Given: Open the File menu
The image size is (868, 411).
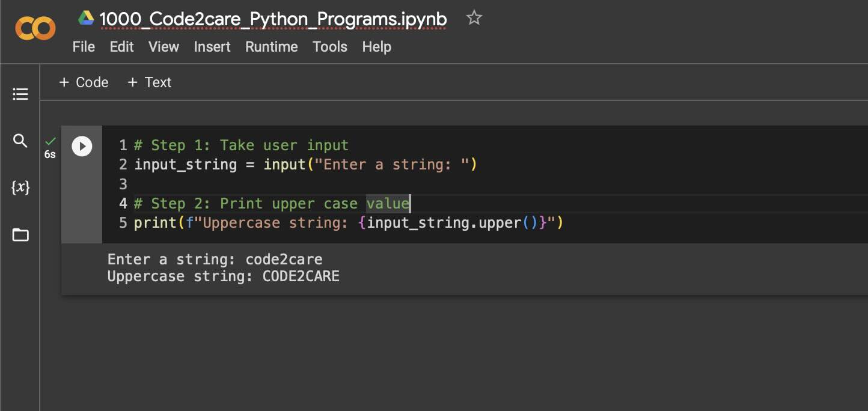Looking at the screenshot, I should [84, 47].
